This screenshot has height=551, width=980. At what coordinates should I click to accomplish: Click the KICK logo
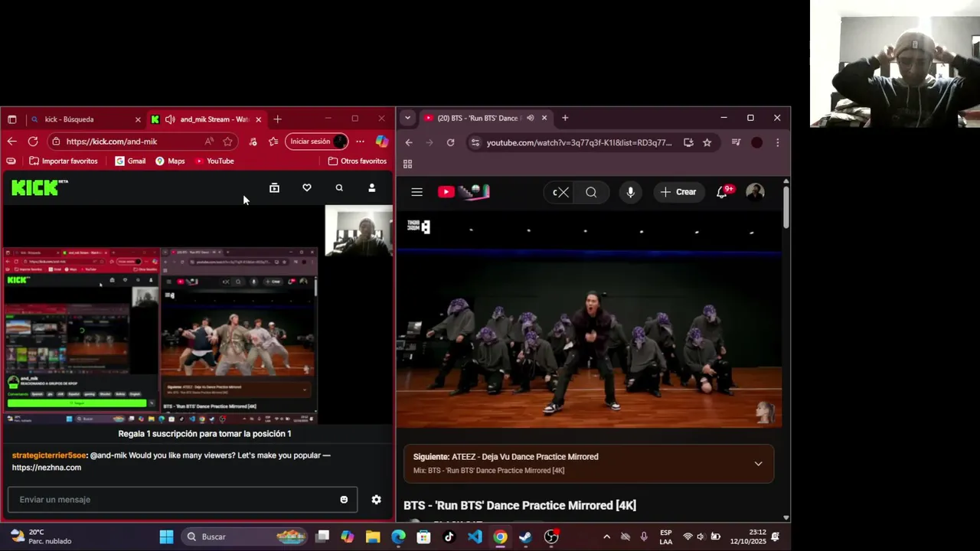[39, 187]
